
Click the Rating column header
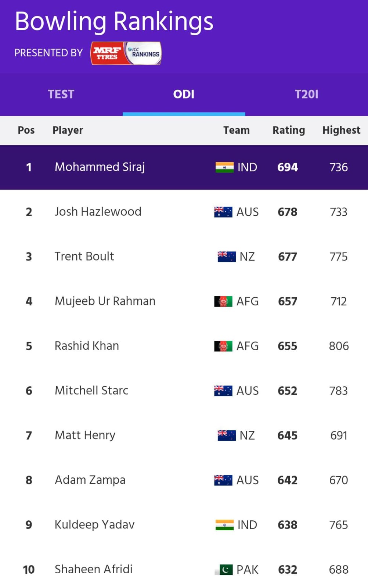coord(289,130)
